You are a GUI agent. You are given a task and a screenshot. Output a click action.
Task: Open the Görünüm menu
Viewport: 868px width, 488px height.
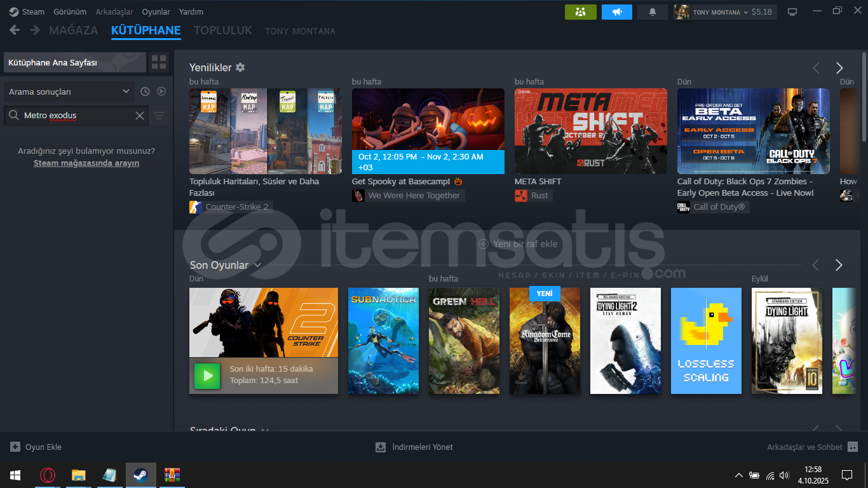pyautogui.click(x=70, y=12)
